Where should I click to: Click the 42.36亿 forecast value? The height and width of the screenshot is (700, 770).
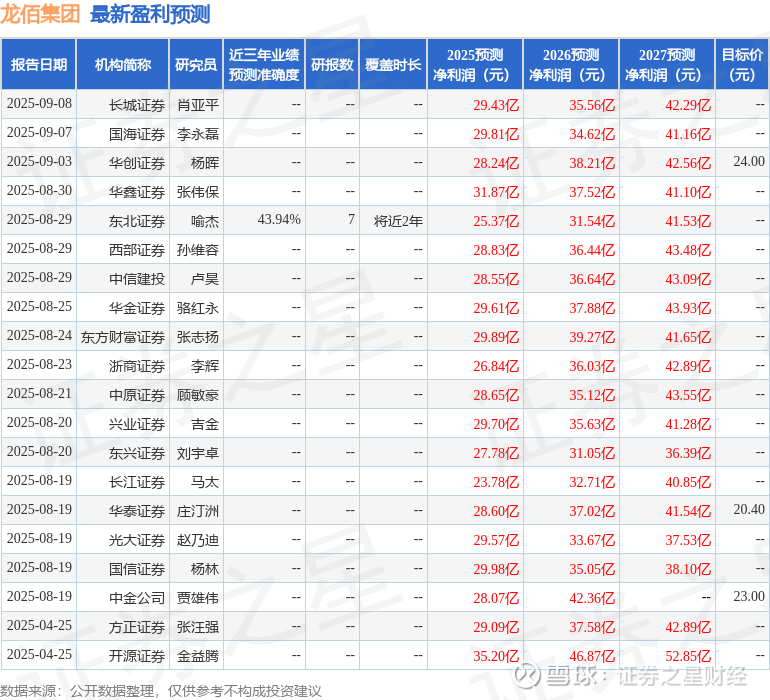click(x=592, y=597)
